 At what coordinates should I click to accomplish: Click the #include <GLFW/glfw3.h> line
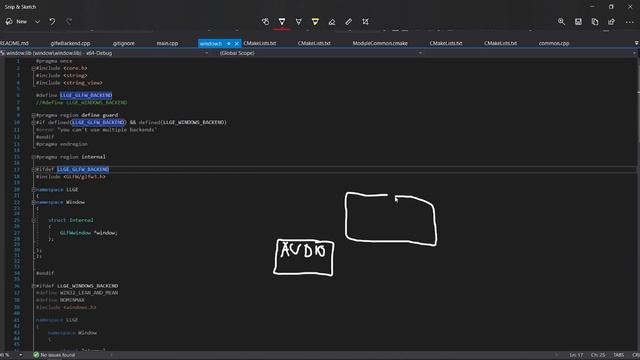coord(71,177)
